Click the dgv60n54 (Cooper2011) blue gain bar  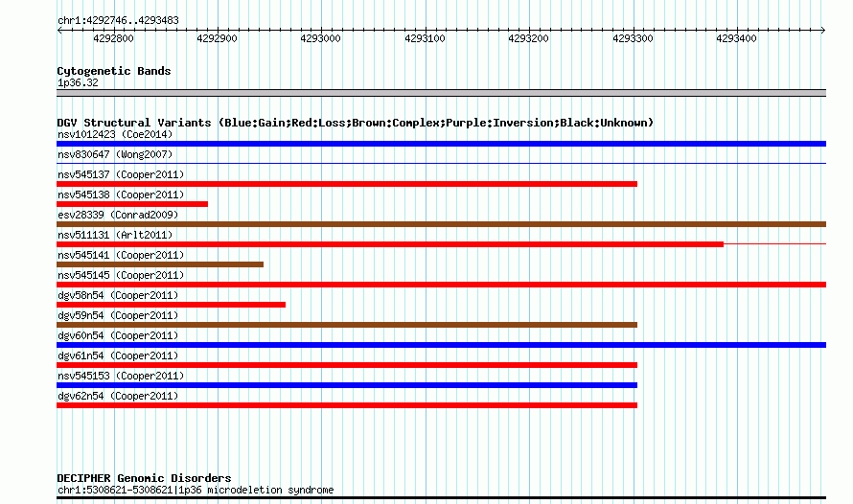click(x=441, y=345)
